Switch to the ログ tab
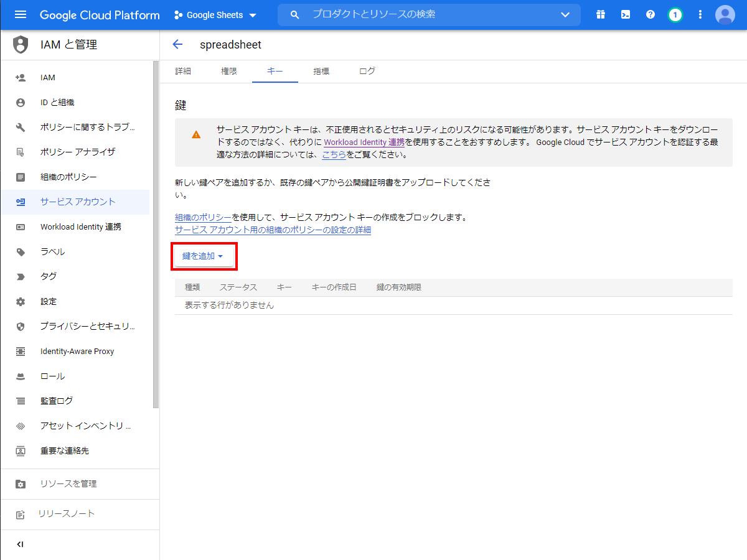 tap(367, 72)
